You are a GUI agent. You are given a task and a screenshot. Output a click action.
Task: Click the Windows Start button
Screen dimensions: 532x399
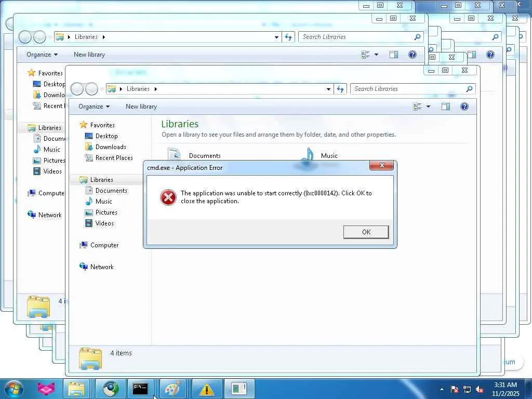[13, 389]
